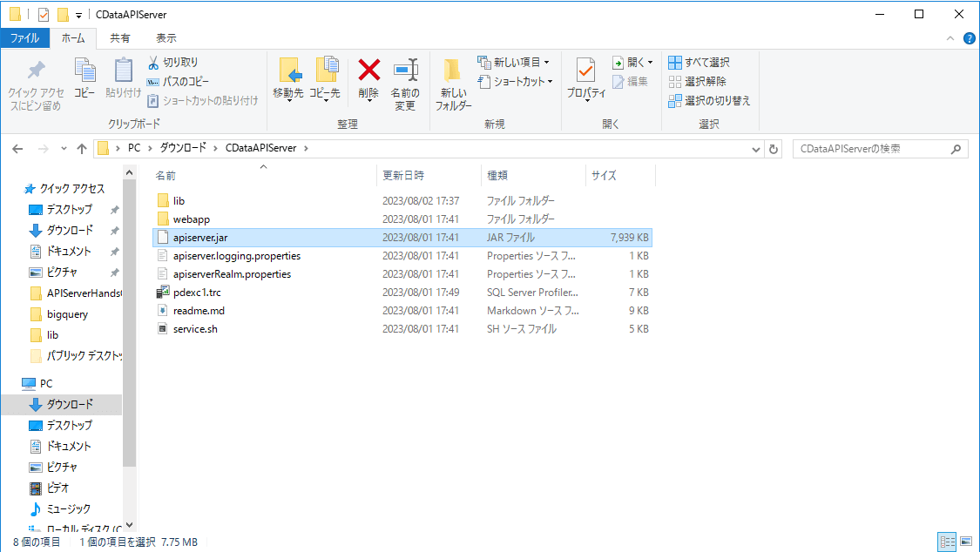Select Cut (切り取り) in ribbon
The height and width of the screenshot is (552, 980).
pyautogui.click(x=173, y=63)
